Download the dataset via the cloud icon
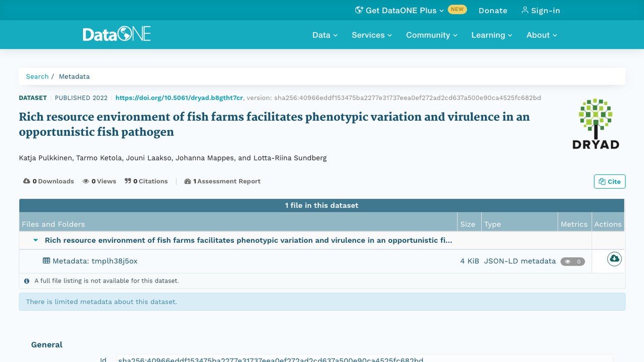Image resolution: width=644 pixels, height=362 pixels. click(x=614, y=259)
